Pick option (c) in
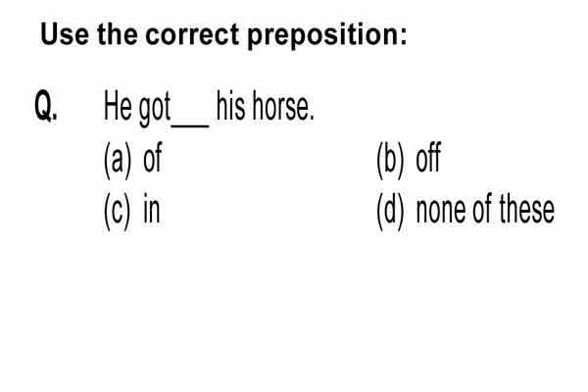Viewport: 588px width, 392px height. click(x=132, y=212)
